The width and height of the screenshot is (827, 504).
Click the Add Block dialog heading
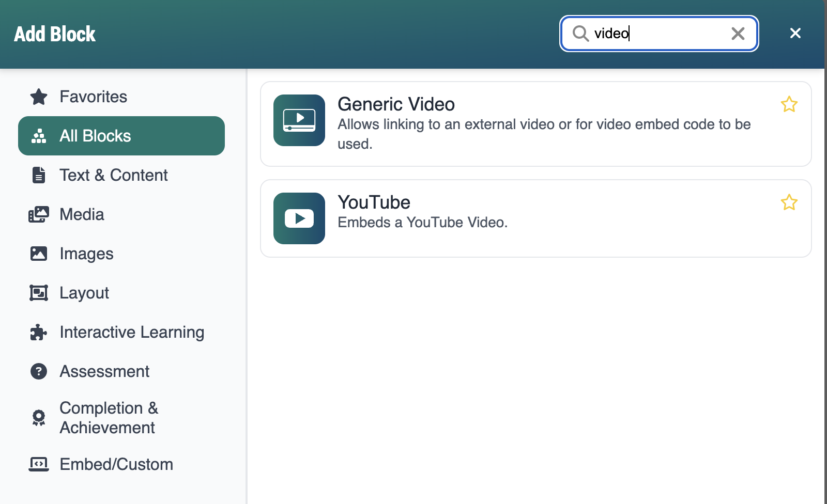pos(55,34)
